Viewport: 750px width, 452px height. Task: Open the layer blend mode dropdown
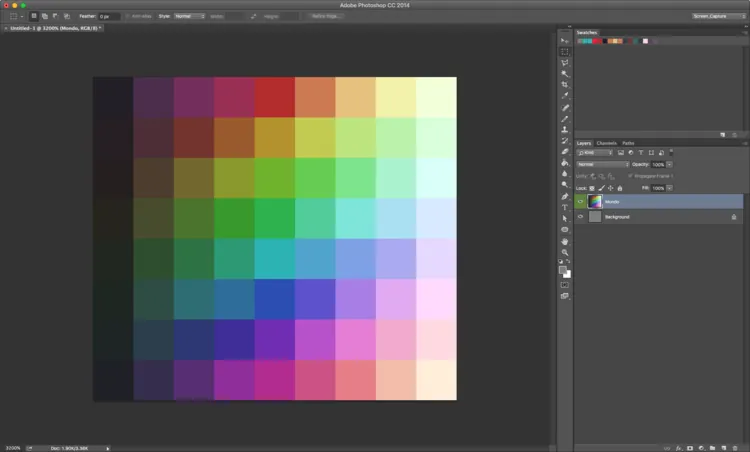tap(603, 165)
